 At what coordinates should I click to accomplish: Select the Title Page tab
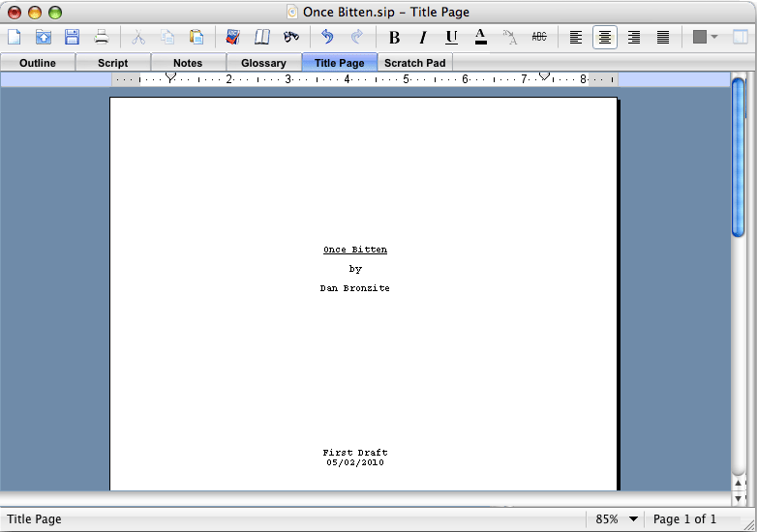pyautogui.click(x=340, y=63)
